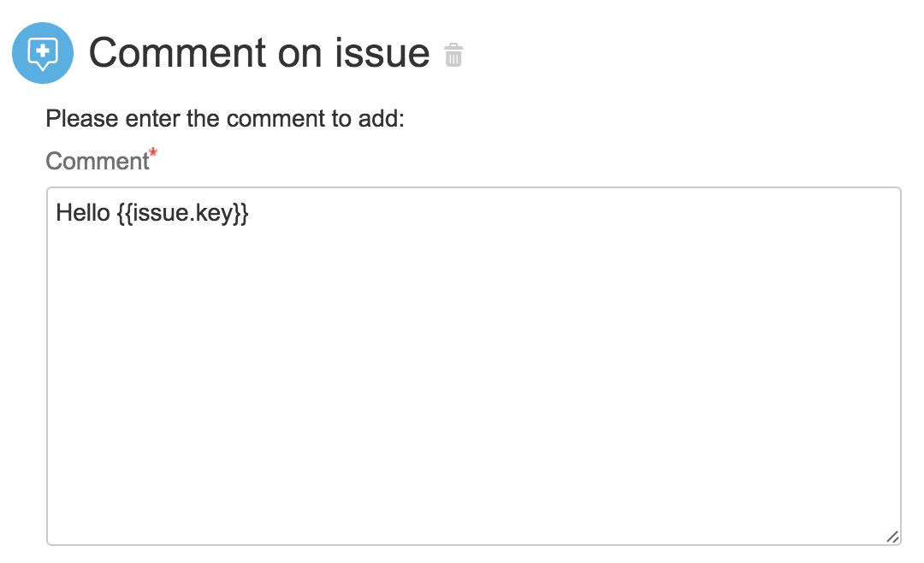Click the plus symbol inside the comment bubble
The width and height of the screenshot is (924, 563).
coord(43,51)
